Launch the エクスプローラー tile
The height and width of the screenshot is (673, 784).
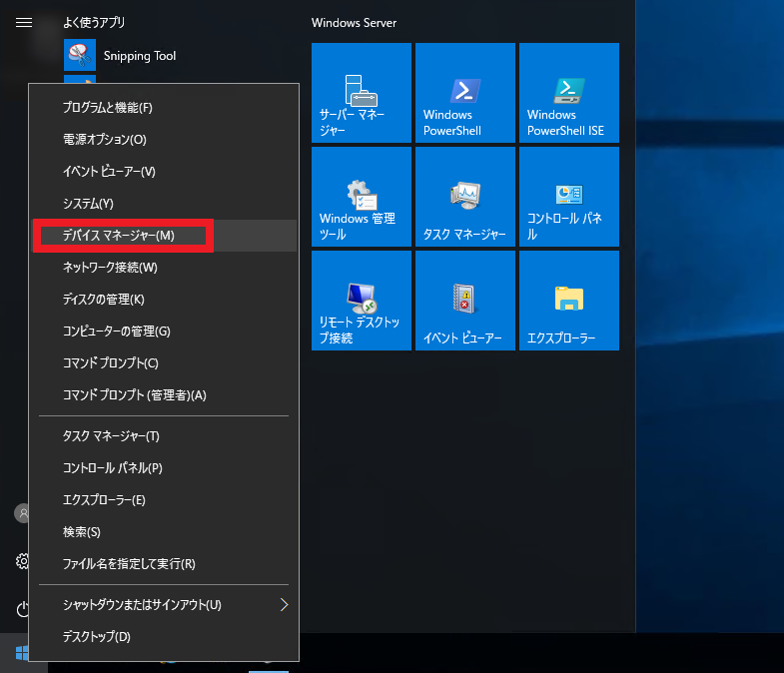tap(569, 301)
